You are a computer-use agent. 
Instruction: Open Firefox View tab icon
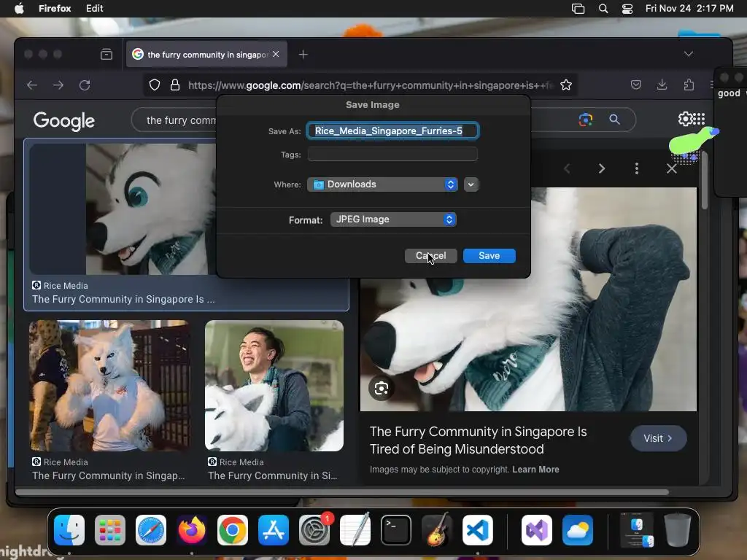107,54
